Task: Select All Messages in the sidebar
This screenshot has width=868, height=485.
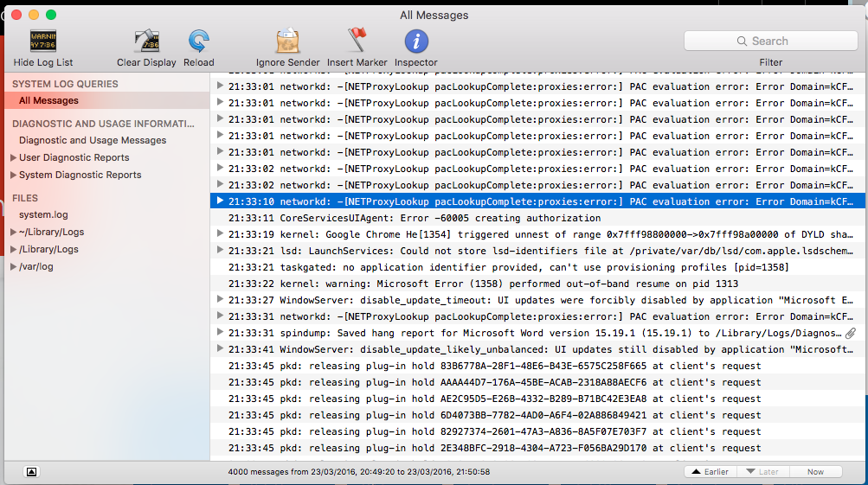Action: pyautogui.click(x=107, y=100)
